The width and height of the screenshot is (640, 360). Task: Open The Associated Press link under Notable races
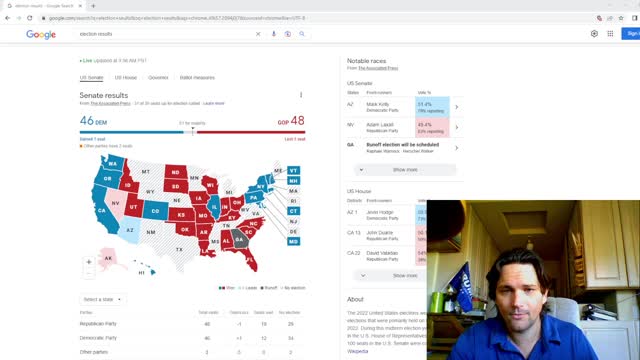[x=378, y=68]
